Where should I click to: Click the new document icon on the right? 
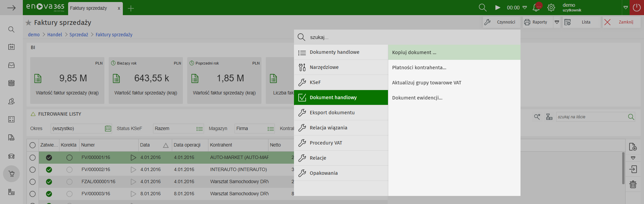pos(633,147)
